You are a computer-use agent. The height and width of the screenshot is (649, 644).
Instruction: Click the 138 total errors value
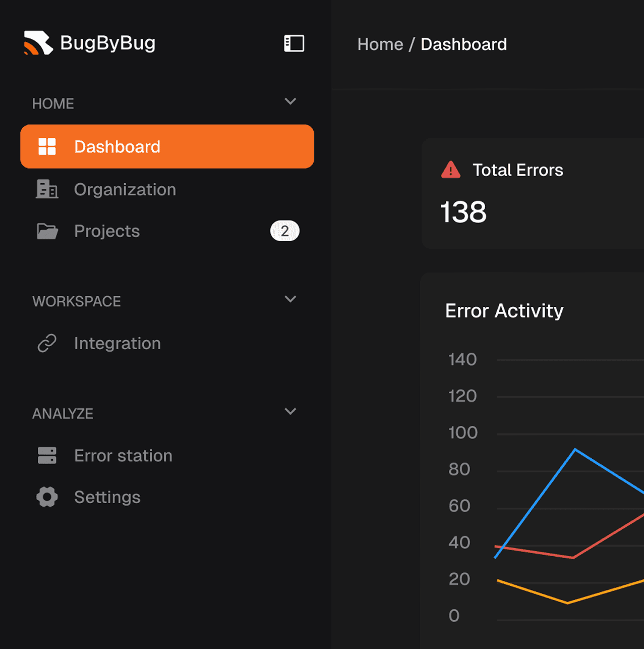click(x=463, y=212)
